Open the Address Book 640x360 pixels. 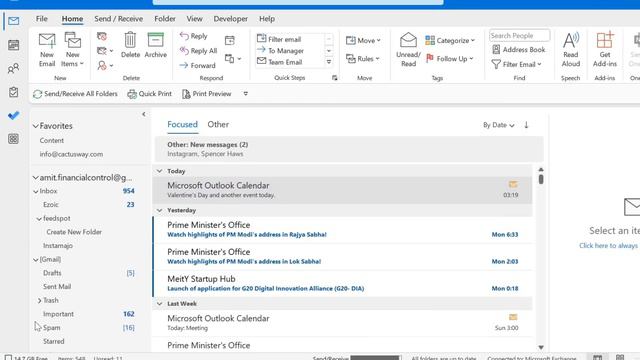tap(518, 49)
